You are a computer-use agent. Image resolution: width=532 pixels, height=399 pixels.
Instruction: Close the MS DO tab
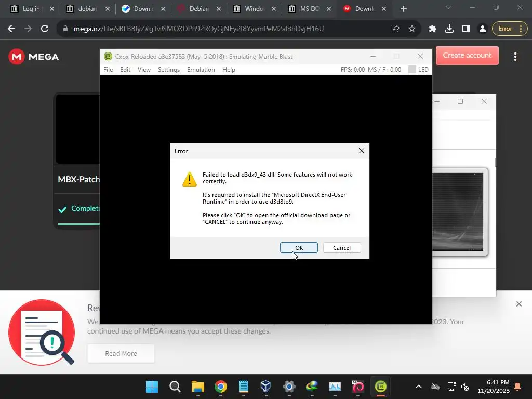coord(329,9)
